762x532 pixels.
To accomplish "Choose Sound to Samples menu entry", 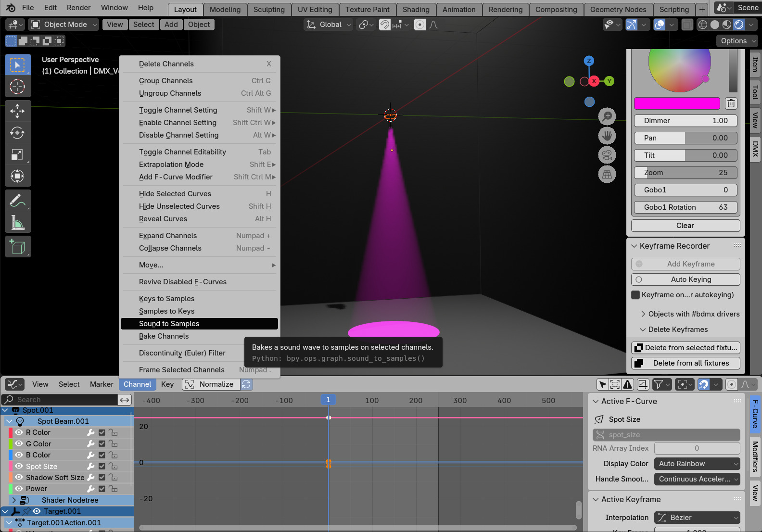I will click(x=199, y=324).
